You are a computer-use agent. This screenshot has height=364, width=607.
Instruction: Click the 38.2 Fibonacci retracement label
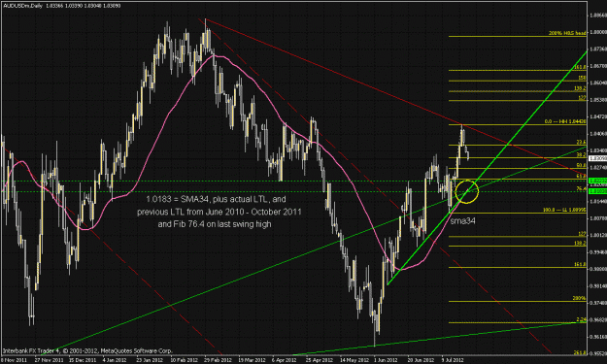tap(581, 154)
